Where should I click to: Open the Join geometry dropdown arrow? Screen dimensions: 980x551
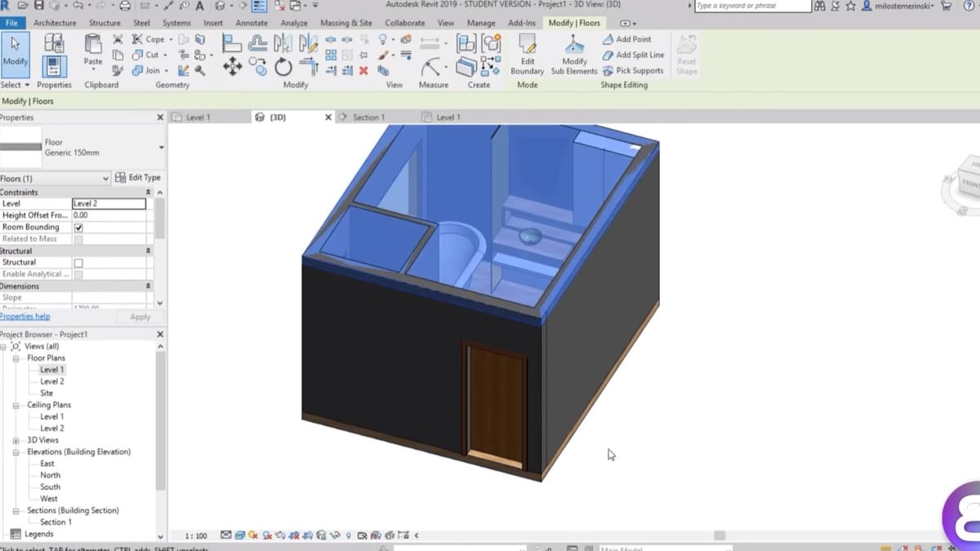tap(167, 70)
